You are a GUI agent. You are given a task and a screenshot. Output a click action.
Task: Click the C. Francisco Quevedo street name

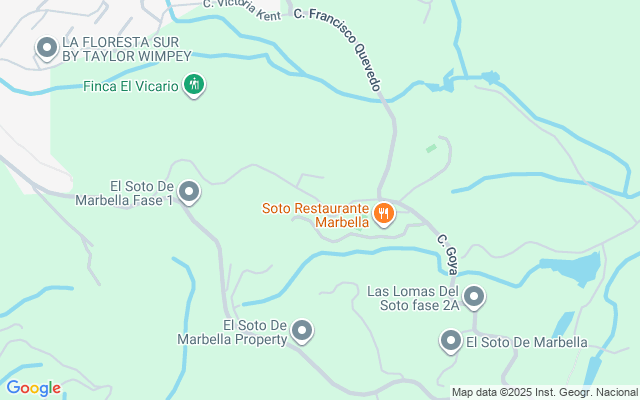pyautogui.click(x=338, y=48)
